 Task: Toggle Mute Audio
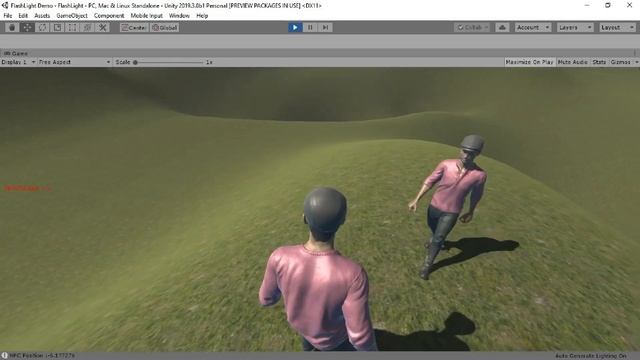pos(573,62)
